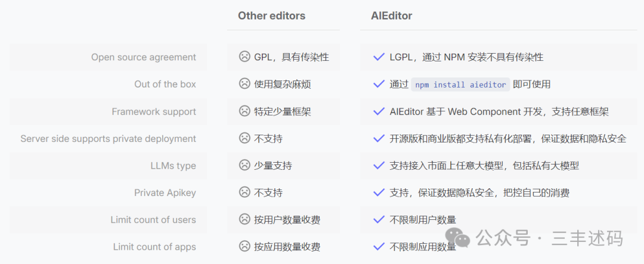
Task: Click the sad face icon beside GPL，具有传染性
Action: tap(244, 57)
